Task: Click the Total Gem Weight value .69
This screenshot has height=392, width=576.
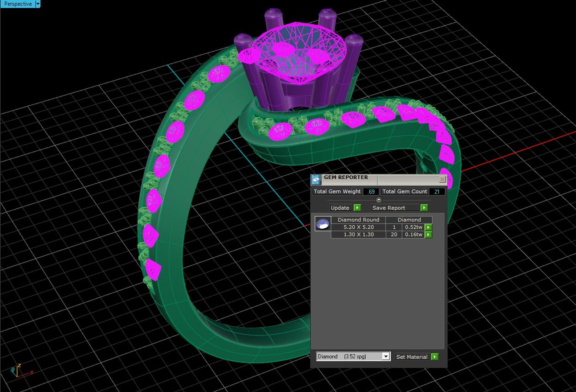Action: coord(371,192)
